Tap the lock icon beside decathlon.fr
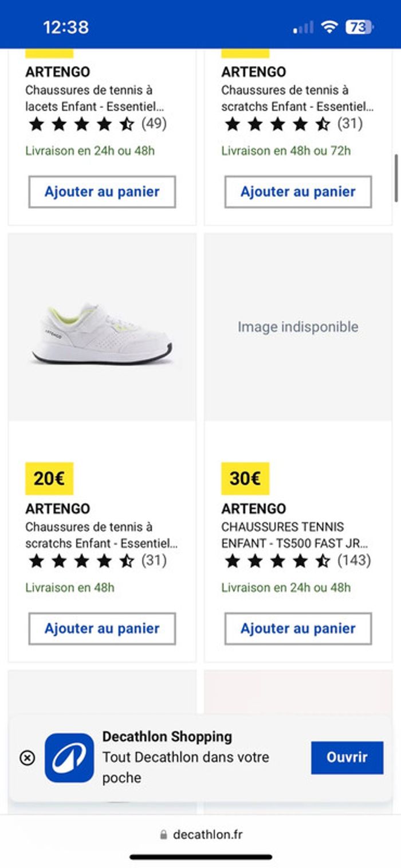The width and height of the screenshot is (401, 868). point(164,835)
